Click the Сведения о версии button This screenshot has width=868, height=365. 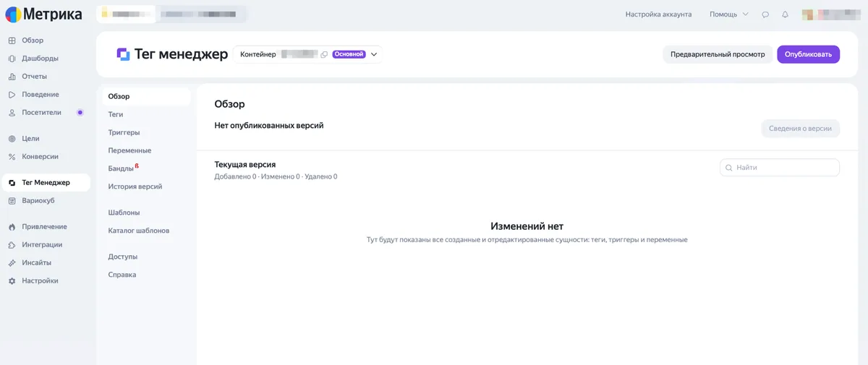coord(800,129)
